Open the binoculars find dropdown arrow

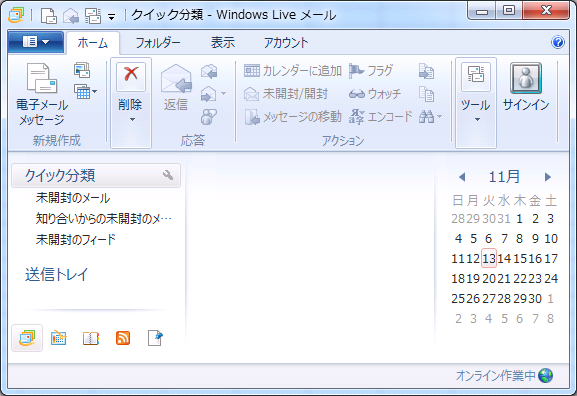tap(439, 117)
